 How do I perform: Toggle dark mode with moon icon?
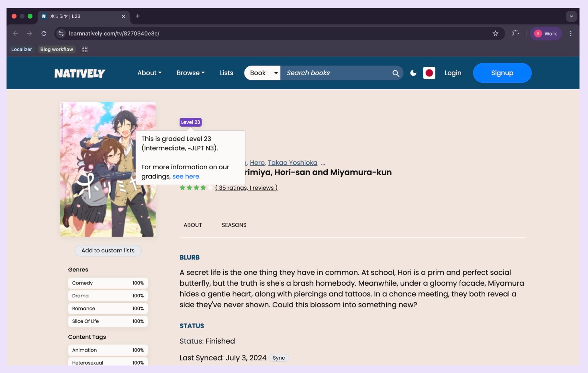pyautogui.click(x=413, y=73)
